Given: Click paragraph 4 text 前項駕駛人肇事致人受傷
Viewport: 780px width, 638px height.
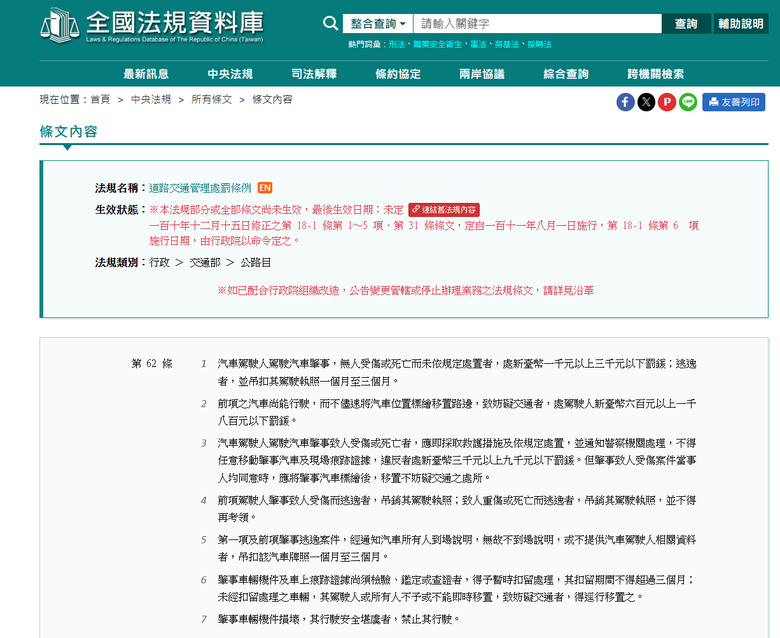Looking at the screenshot, I should click(x=269, y=500).
